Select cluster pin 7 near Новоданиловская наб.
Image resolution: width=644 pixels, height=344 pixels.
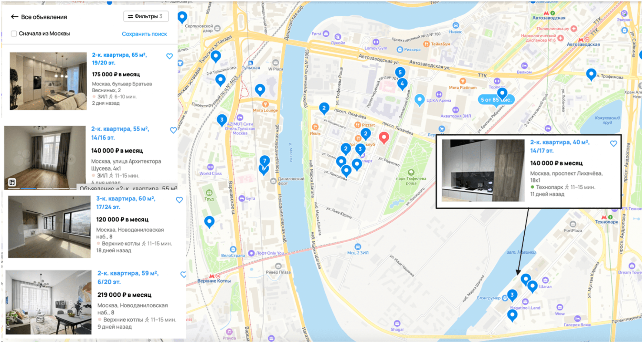point(264,161)
